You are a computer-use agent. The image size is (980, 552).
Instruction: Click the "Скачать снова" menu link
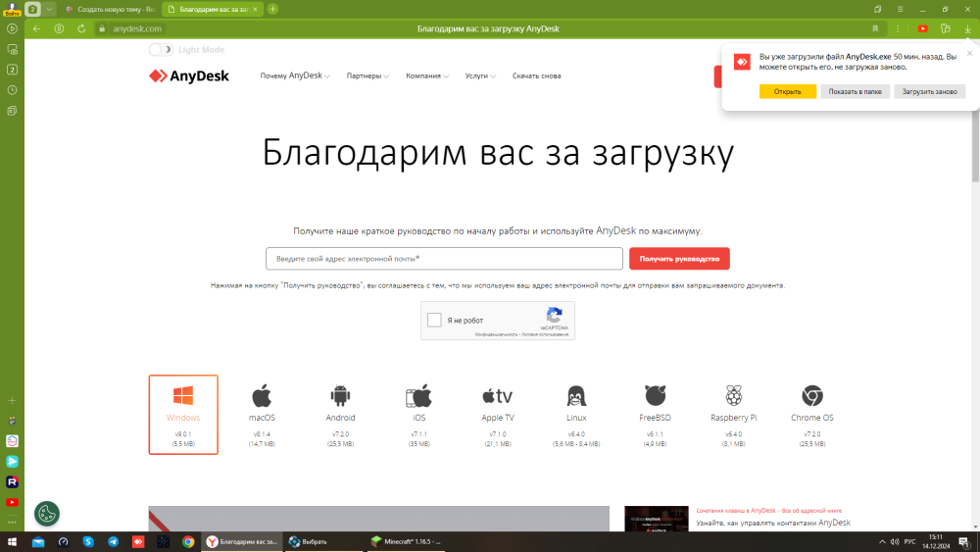click(537, 75)
